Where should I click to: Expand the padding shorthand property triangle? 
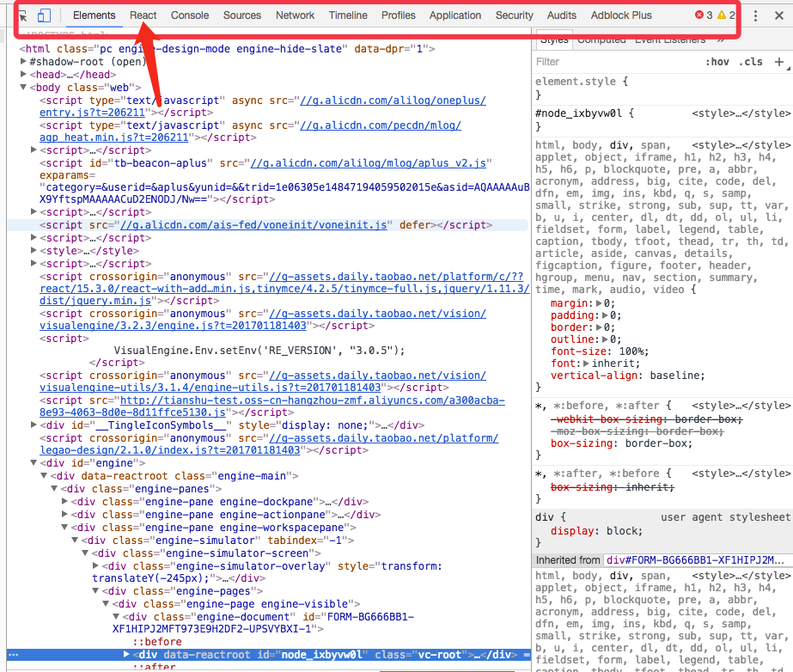[605, 315]
